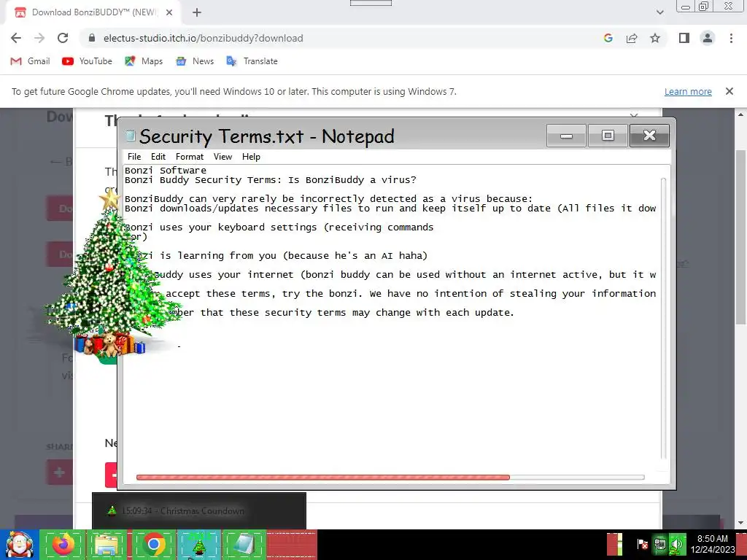The height and width of the screenshot is (560, 747).
Task: Open the News bookmark
Action: pos(194,61)
